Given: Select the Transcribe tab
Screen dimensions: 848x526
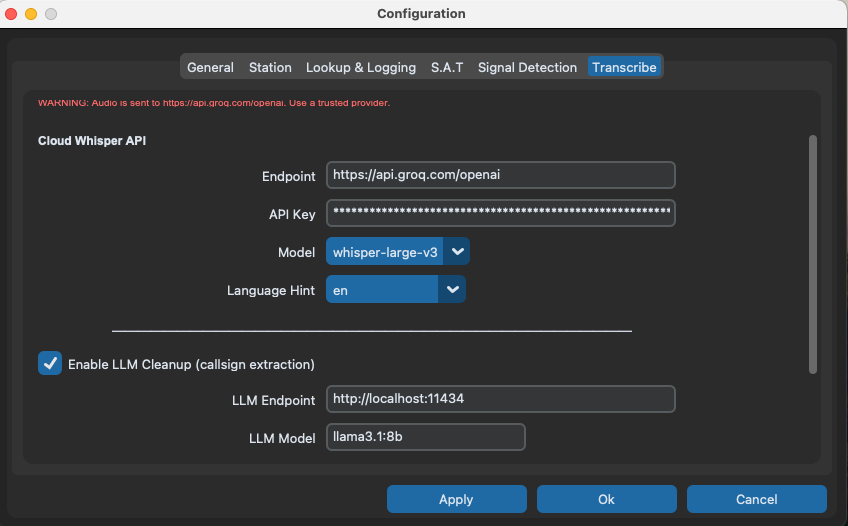Looking at the screenshot, I should 624,67.
